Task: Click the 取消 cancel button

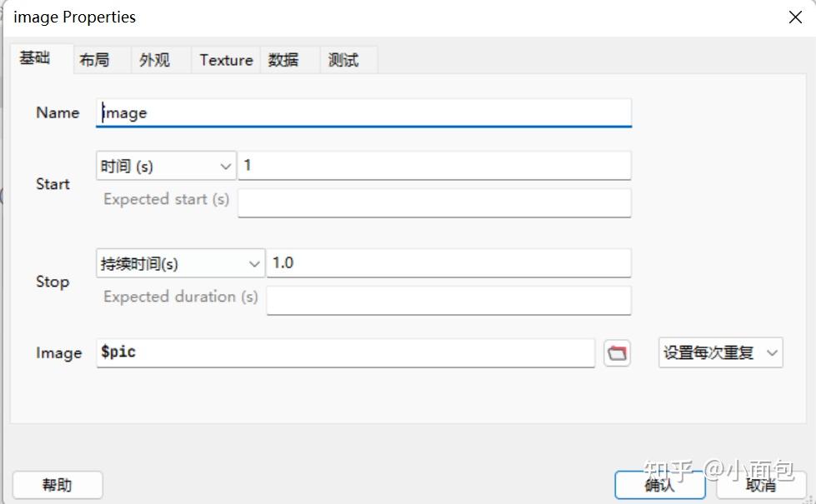Action: click(760, 485)
